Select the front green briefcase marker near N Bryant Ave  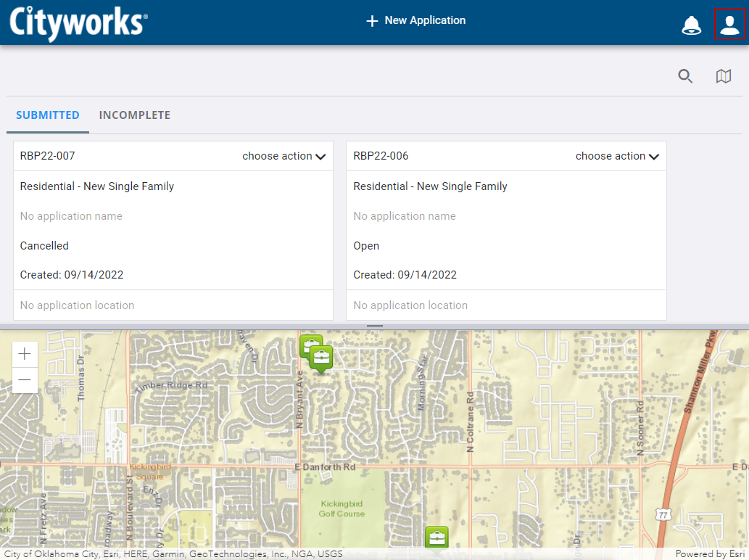321,357
